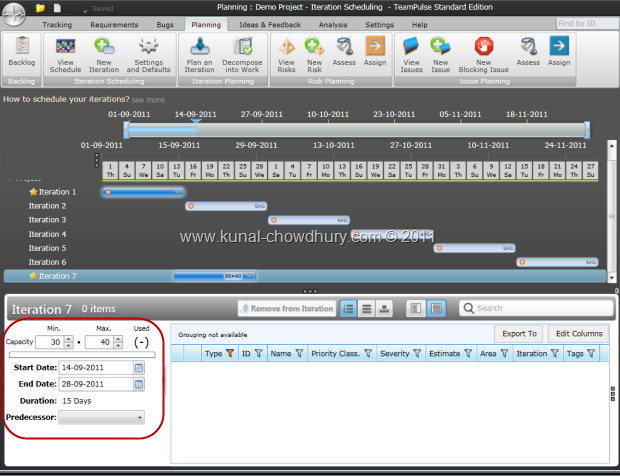Toggle the hierarchy view button
Viewport: 620px width, 476px height.
pyautogui.click(x=384, y=308)
